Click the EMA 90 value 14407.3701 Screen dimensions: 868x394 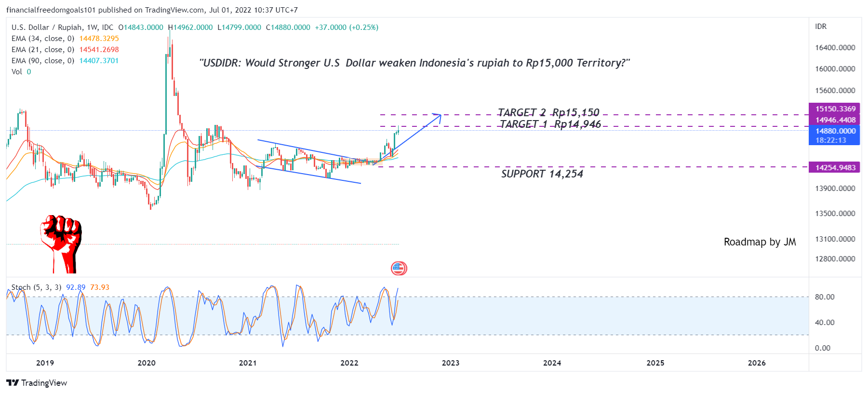(99, 61)
